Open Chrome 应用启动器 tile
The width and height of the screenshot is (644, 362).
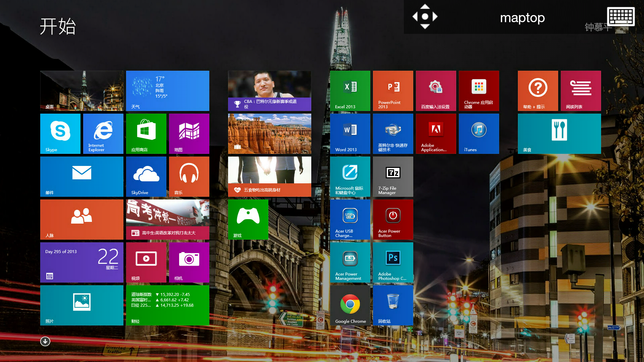[479, 91]
